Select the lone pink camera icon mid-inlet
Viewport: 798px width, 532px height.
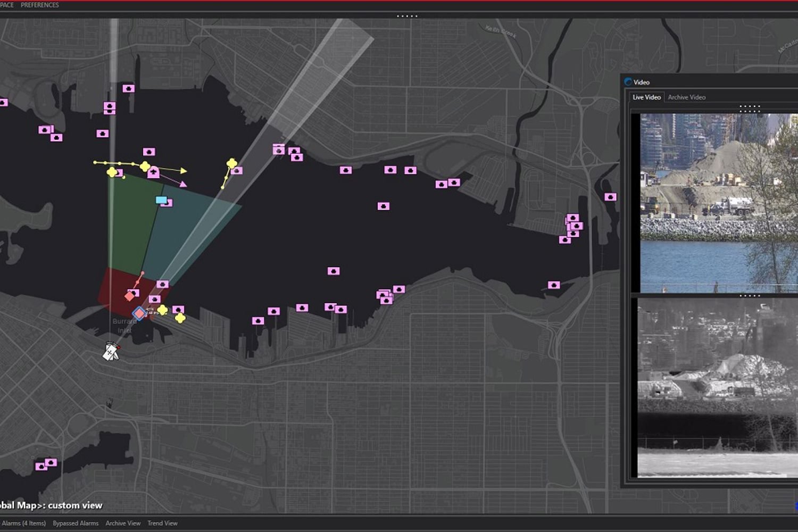pyautogui.click(x=334, y=271)
